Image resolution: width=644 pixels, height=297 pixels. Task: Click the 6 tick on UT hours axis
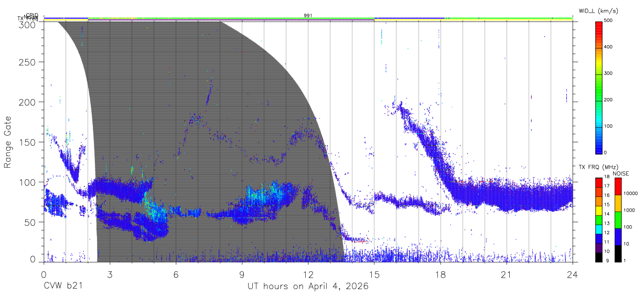(x=176, y=274)
